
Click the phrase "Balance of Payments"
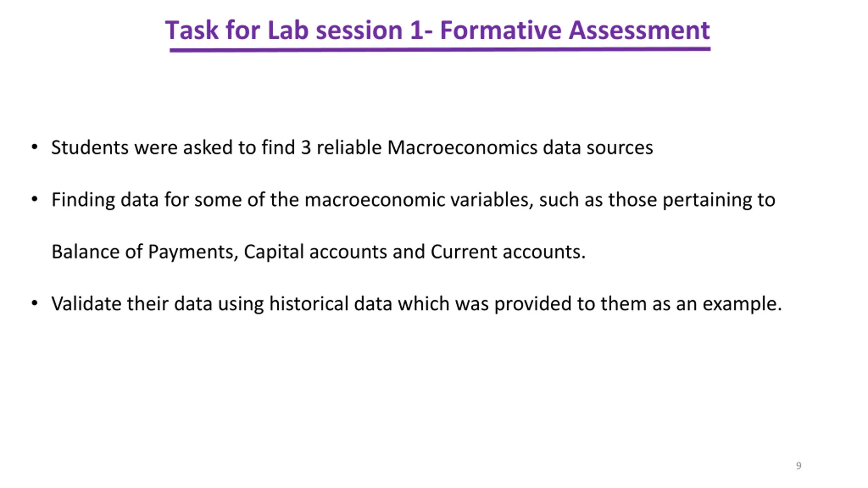click(x=142, y=252)
